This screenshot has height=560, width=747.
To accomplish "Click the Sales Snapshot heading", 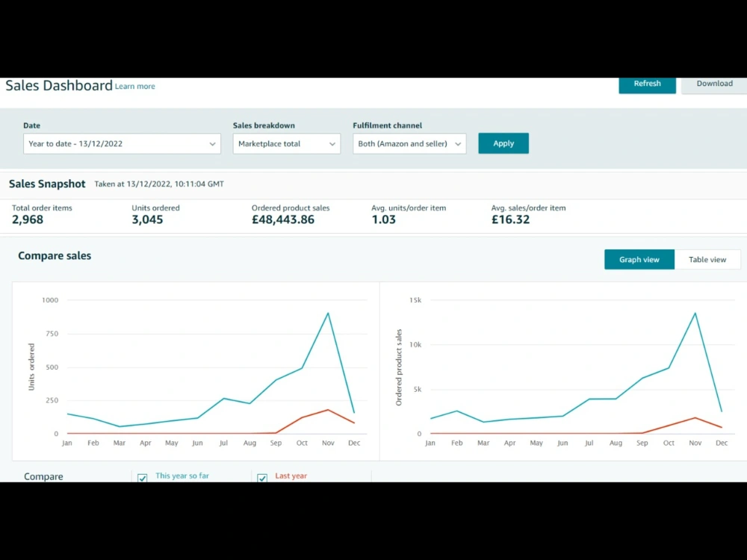I will pos(47,184).
